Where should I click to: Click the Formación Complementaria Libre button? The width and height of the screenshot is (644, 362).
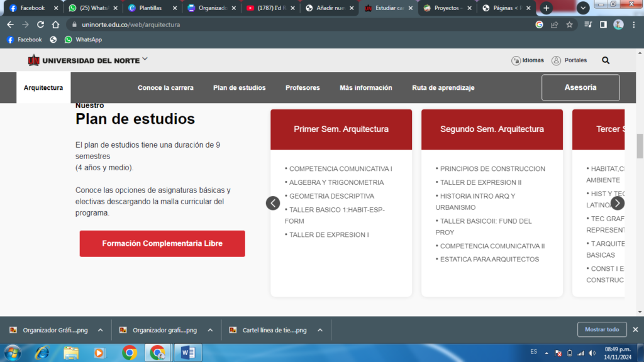pyautogui.click(x=162, y=243)
